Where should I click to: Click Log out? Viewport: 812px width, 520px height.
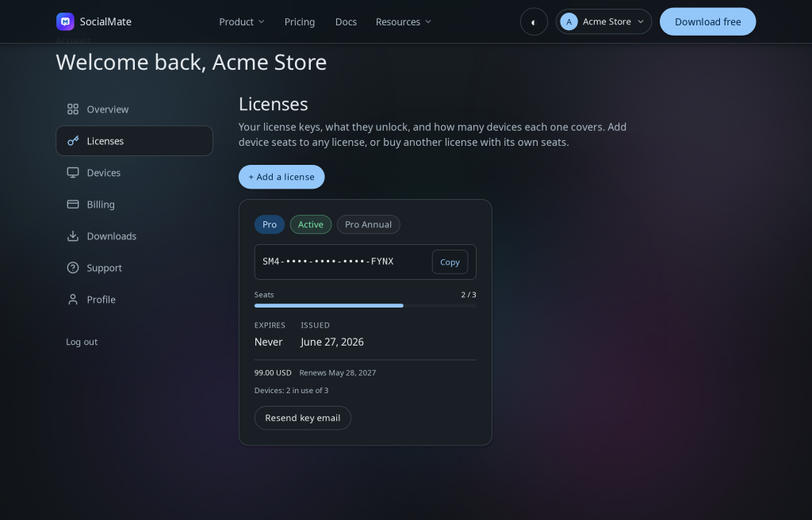[82, 342]
